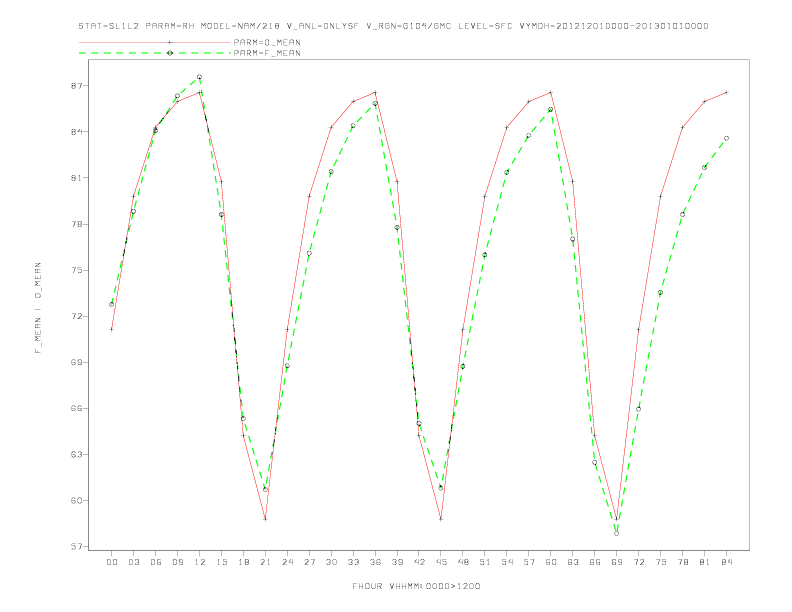Screen dimensions: 792x612
Task: Click the x-axis forecast hour label 78
Action: tap(683, 562)
